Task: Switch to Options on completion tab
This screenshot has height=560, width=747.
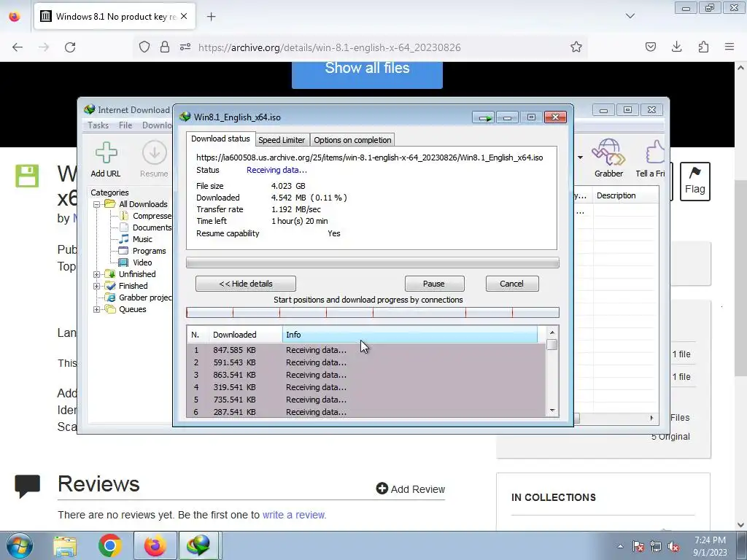Action: [352, 140]
